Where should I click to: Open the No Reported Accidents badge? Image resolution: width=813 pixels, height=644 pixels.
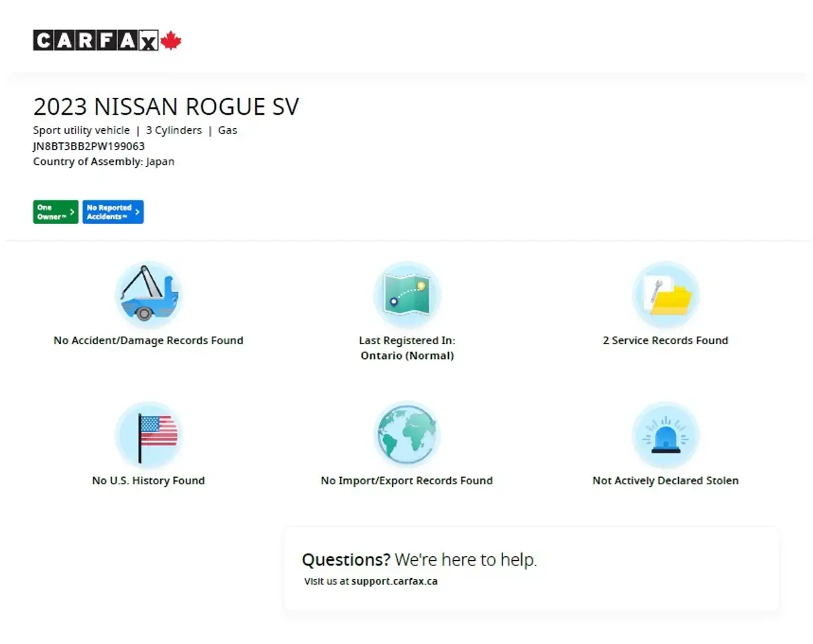tap(113, 212)
